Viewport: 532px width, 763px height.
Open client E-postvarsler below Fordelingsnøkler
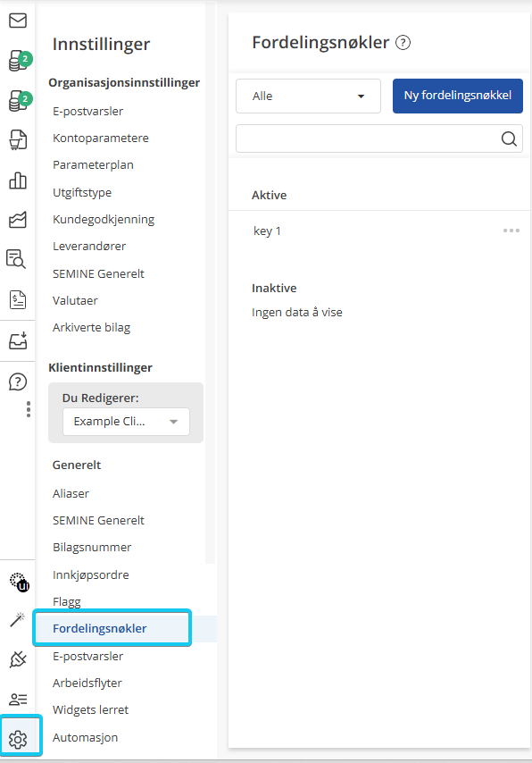pos(88,656)
